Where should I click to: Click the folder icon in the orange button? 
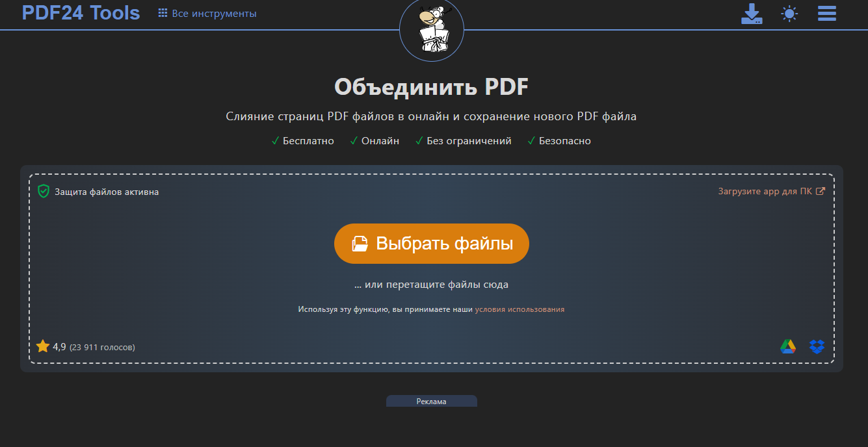click(360, 244)
